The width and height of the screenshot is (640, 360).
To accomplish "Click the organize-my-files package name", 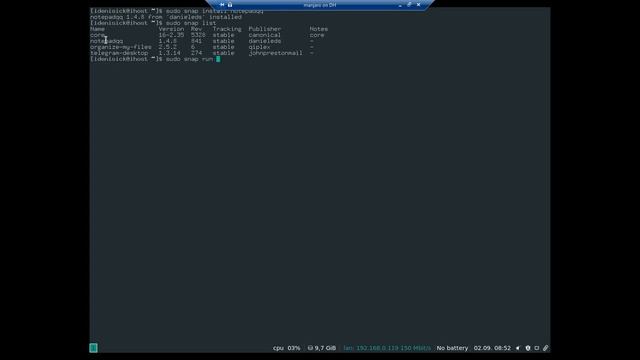I will [x=121, y=47].
